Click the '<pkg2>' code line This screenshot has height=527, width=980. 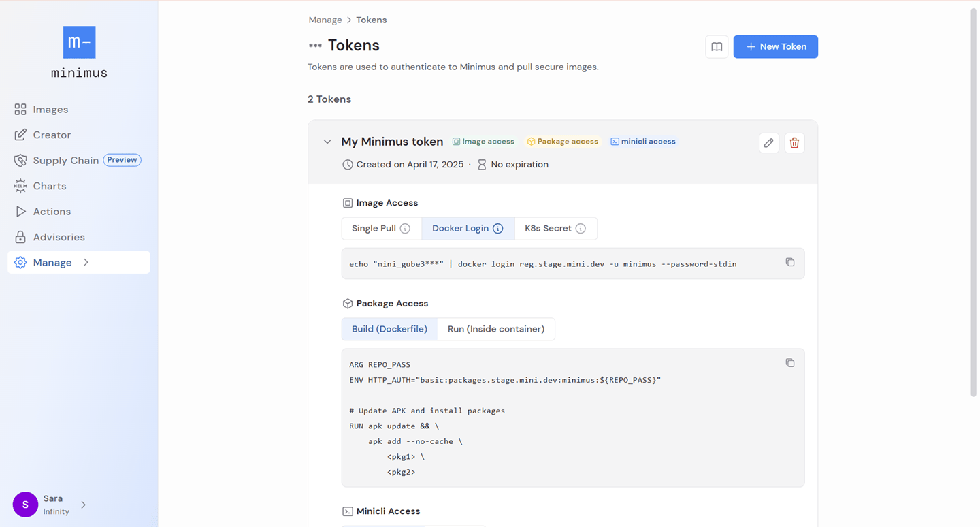pyautogui.click(x=402, y=472)
